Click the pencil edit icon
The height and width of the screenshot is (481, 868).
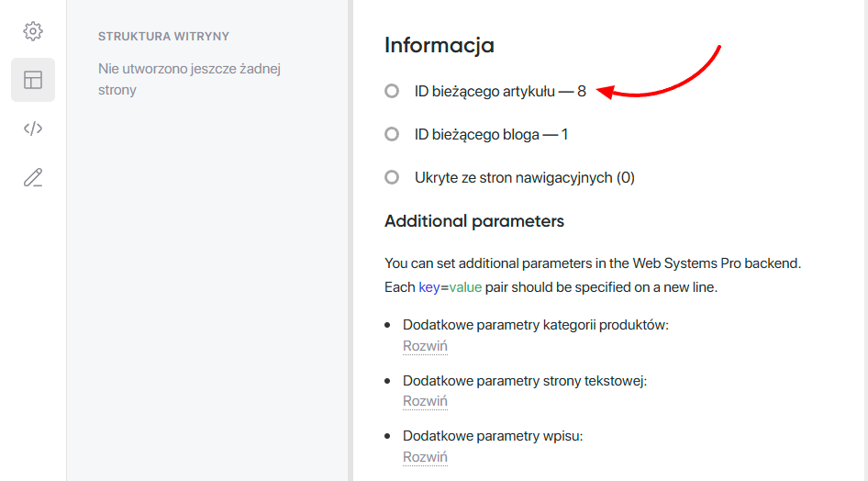click(x=33, y=177)
